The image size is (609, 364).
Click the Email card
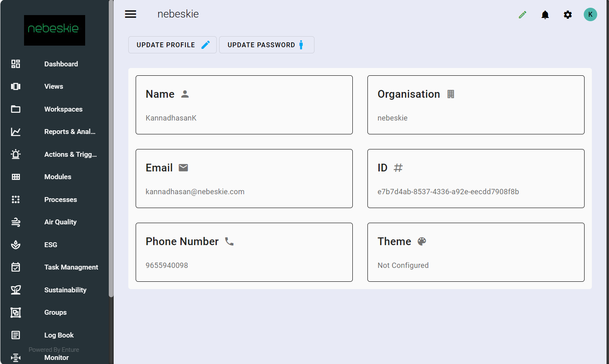point(244,178)
